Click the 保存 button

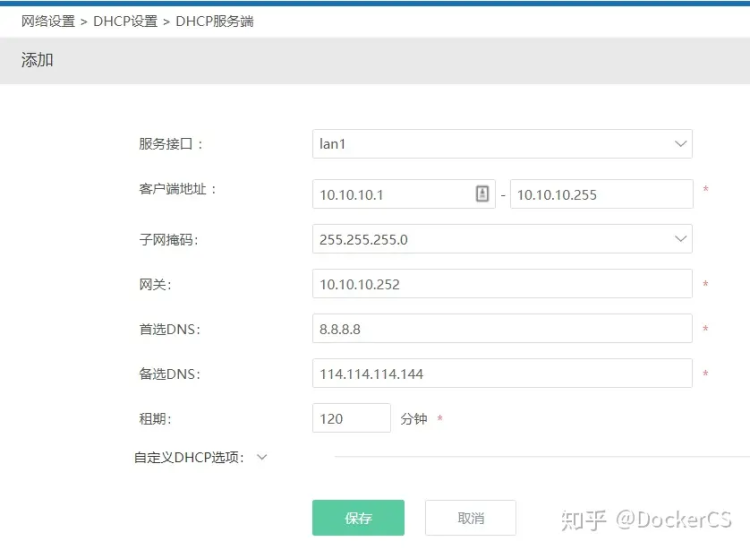(x=358, y=517)
